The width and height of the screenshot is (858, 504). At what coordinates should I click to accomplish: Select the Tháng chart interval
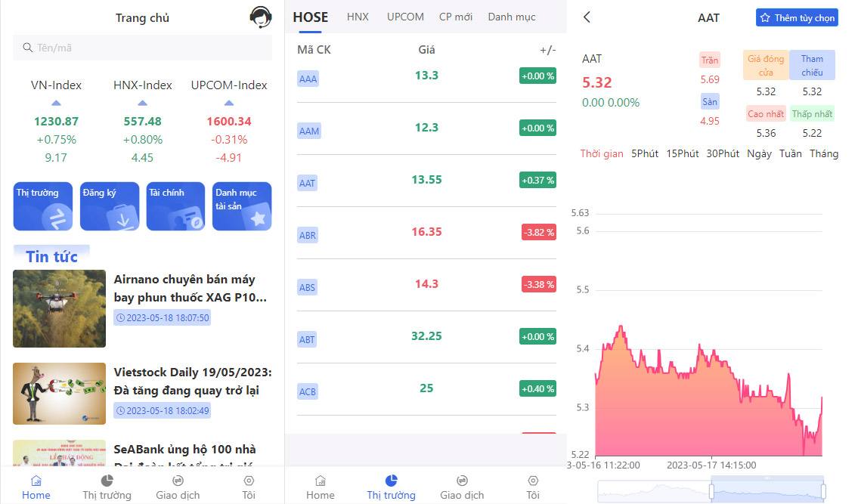coord(823,153)
